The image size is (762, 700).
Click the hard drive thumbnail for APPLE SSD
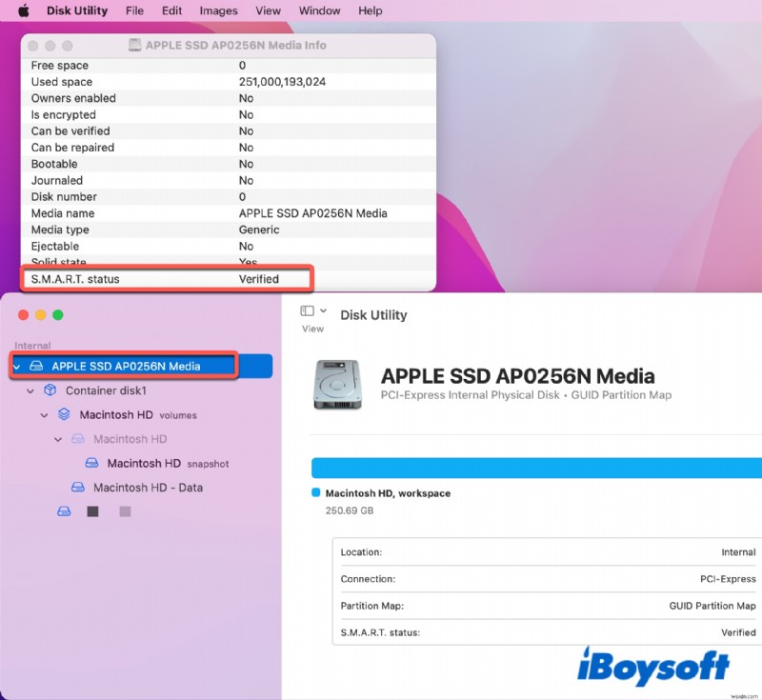(338, 384)
